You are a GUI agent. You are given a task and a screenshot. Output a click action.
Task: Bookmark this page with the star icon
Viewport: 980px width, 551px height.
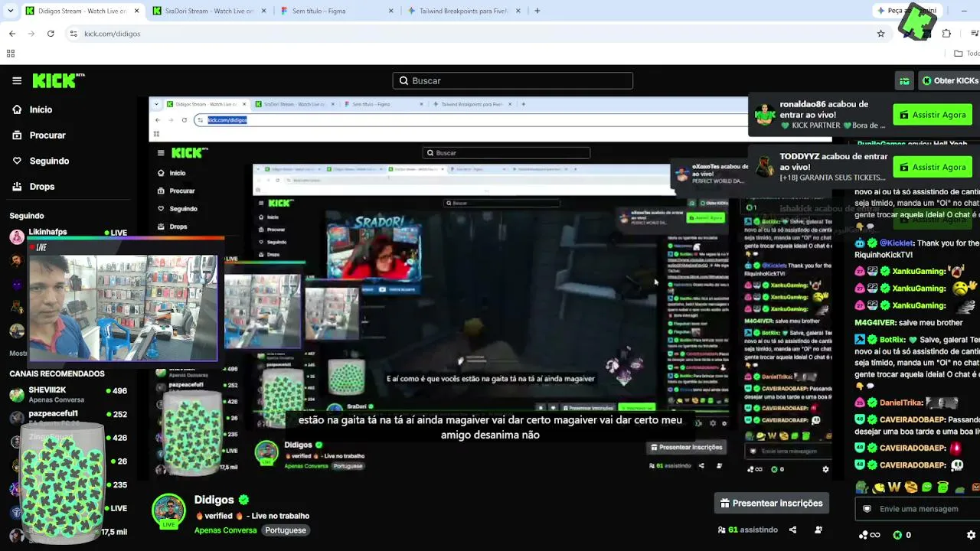click(880, 34)
